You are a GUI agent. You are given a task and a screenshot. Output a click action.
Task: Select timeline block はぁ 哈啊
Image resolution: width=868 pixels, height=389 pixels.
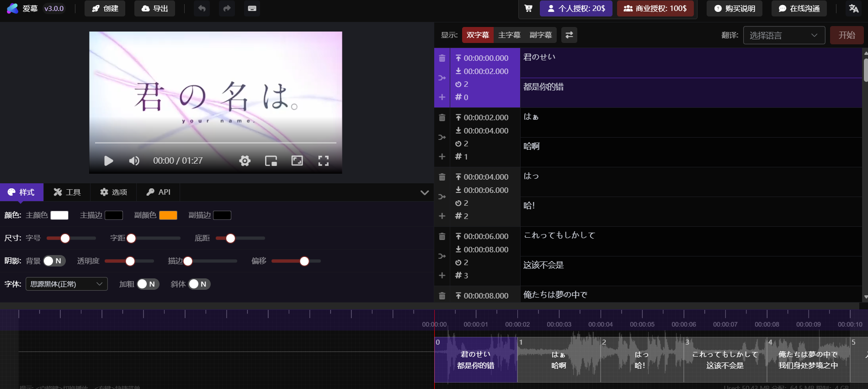point(559,360)
